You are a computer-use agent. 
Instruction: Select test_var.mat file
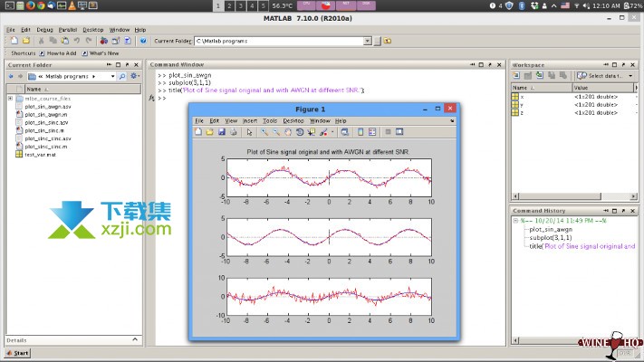[40, 155]
